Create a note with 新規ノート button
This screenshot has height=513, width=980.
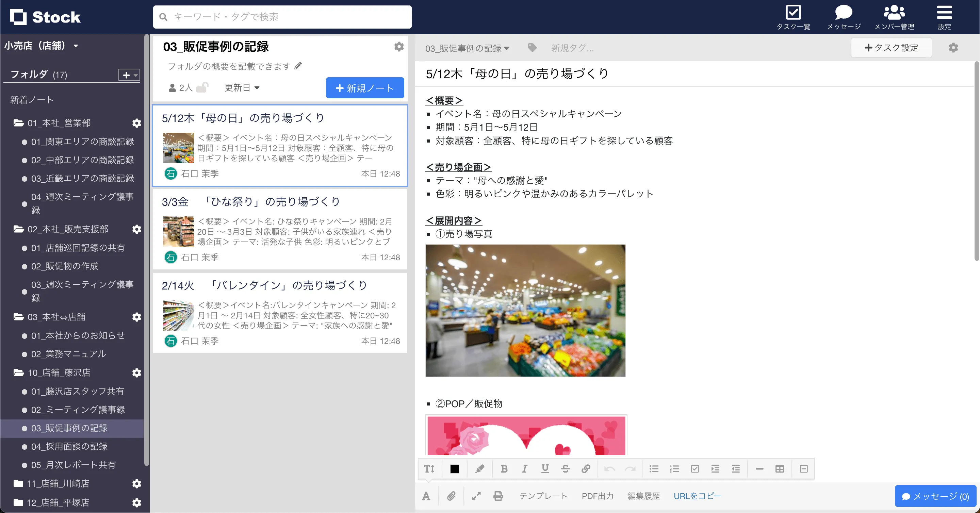click(x=364, y=88)
